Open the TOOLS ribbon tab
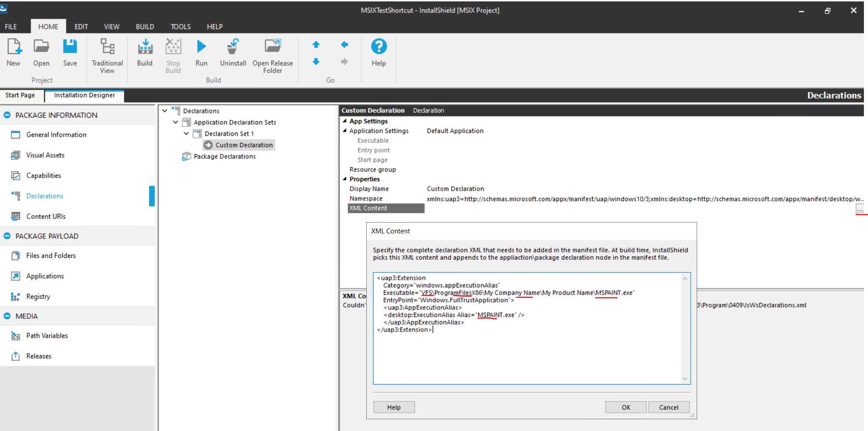The height and width of the screenshot is (431, 868). pyautogui.click(x=180, y=26)
